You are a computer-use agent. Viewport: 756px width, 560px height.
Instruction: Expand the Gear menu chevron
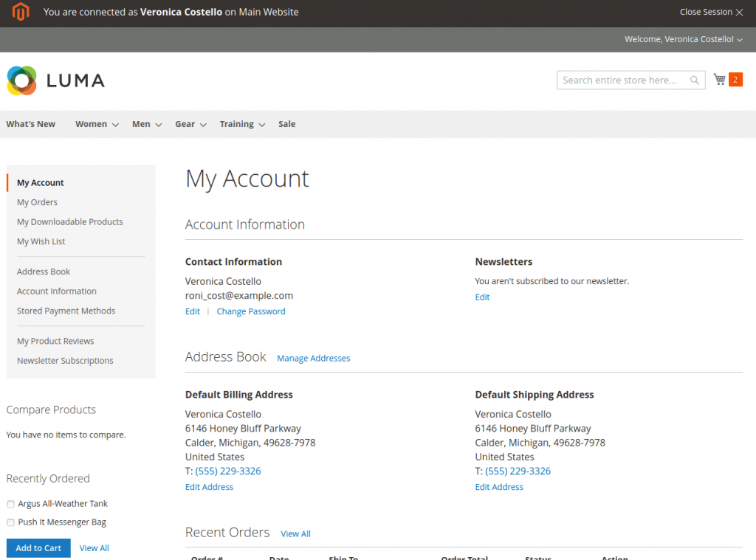tap(203, 125)
